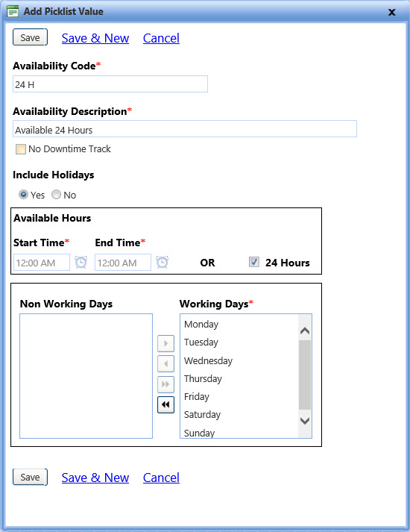Select No for Include Holidays
410x532 pixels.
click(x=56, y=195)
